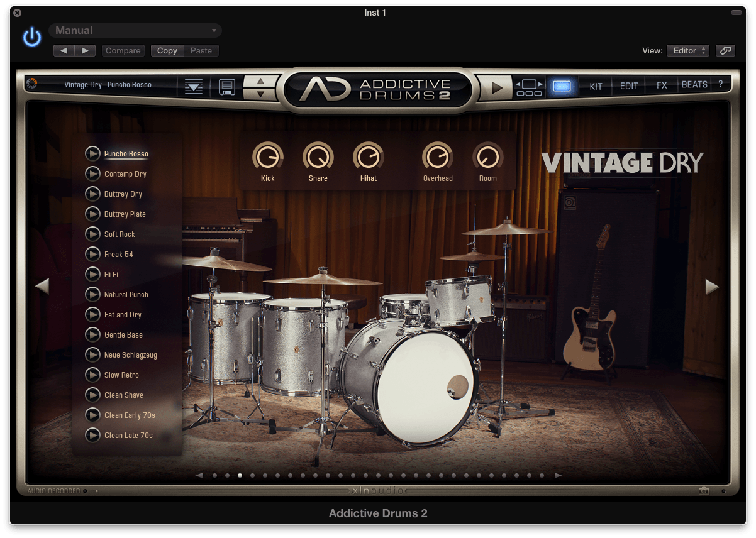
Task: Click the save preset floppy disk icon
Action: pos(226,86)
